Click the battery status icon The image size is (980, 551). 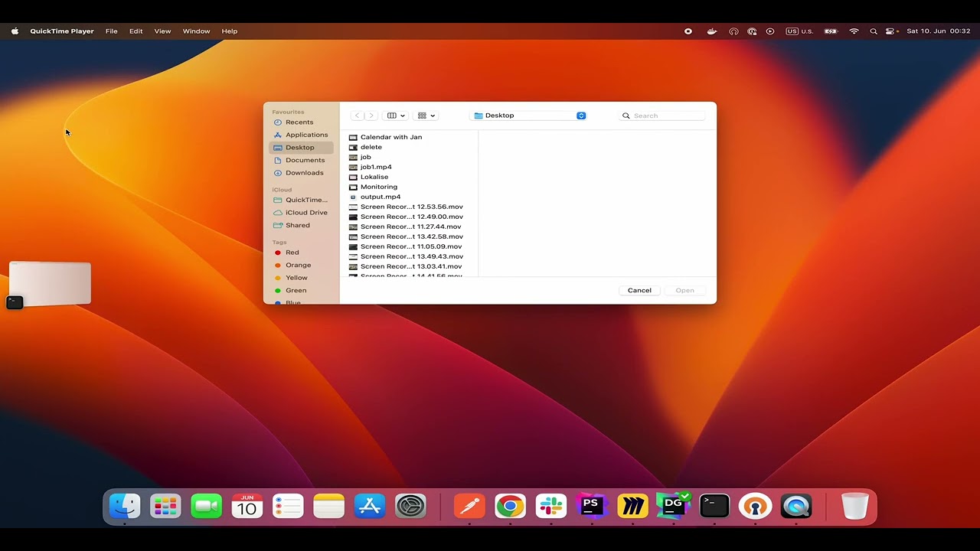tap(831, 31)
